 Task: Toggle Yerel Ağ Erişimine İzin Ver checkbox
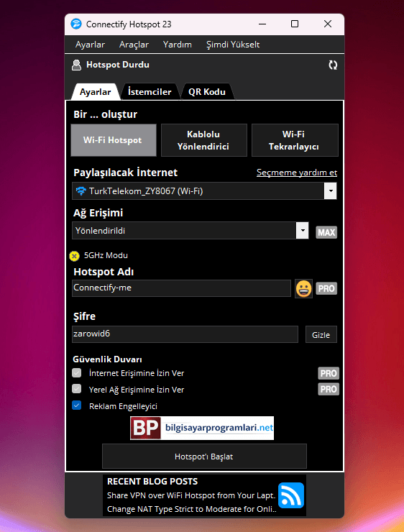[77, 389]
